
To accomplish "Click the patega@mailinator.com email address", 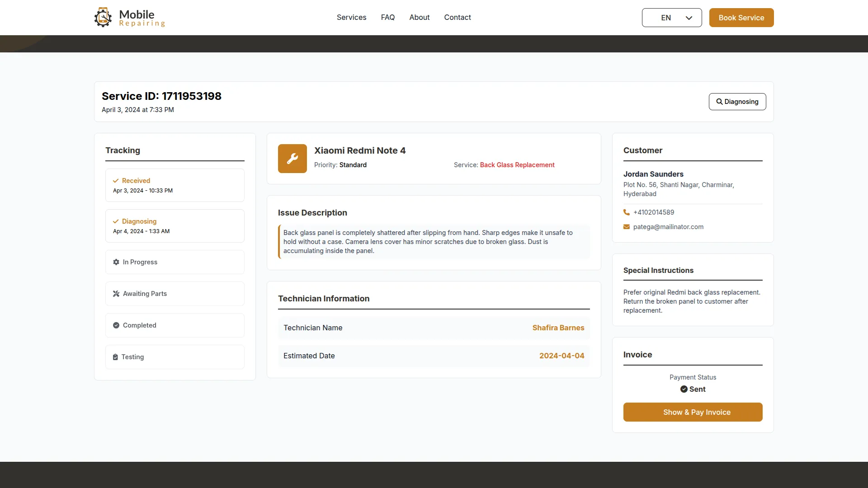I will click(668, 227).
